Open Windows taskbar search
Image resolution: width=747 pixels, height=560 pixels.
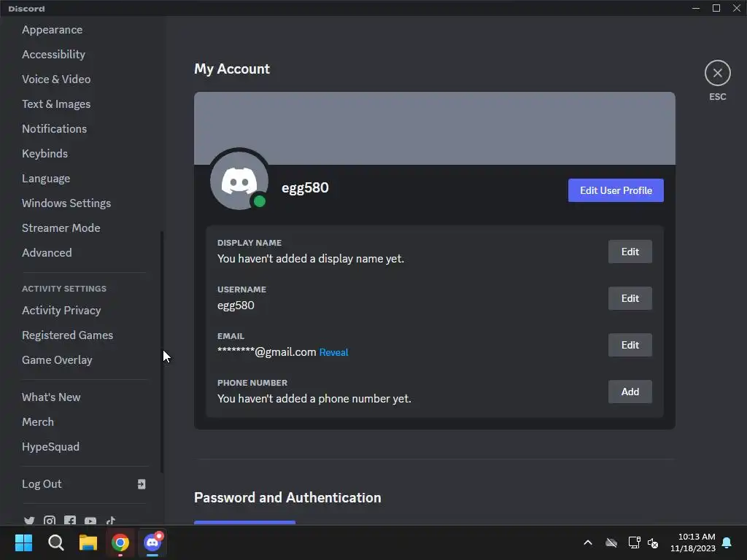coord(55,542)
